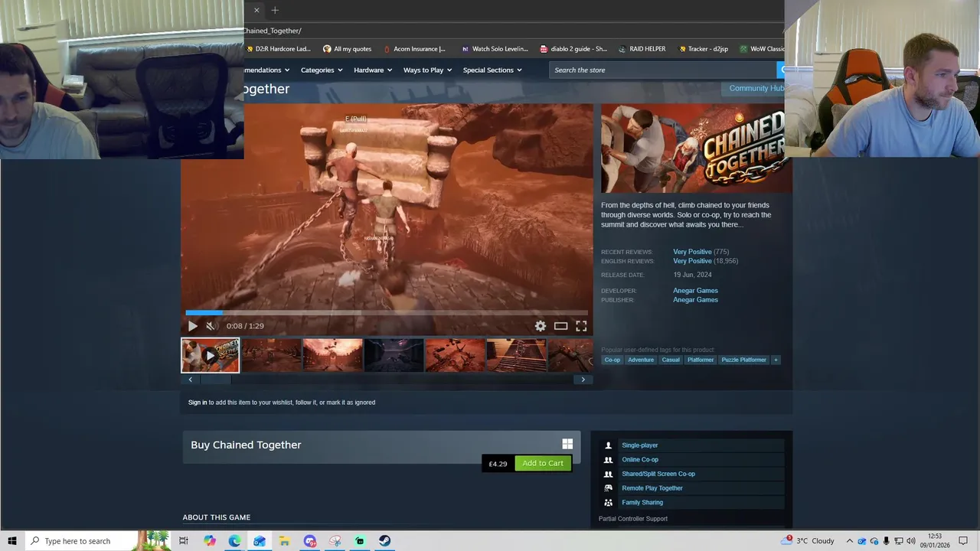Click the thumbnail strip scrollbar handle

tap(214, 380)
